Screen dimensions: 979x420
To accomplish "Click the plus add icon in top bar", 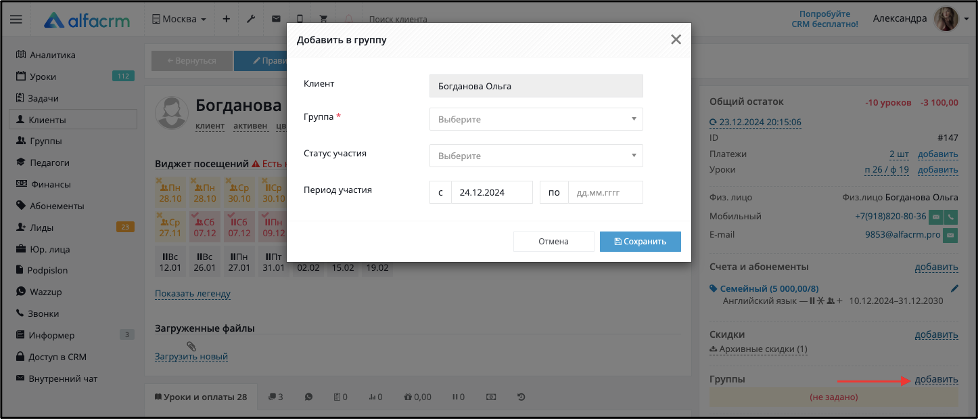I will 226,19.
